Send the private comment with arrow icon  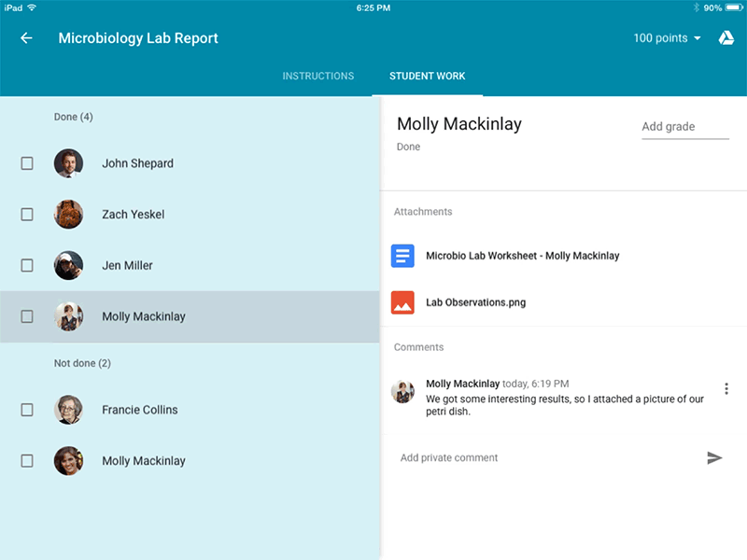tap(714, 457)
